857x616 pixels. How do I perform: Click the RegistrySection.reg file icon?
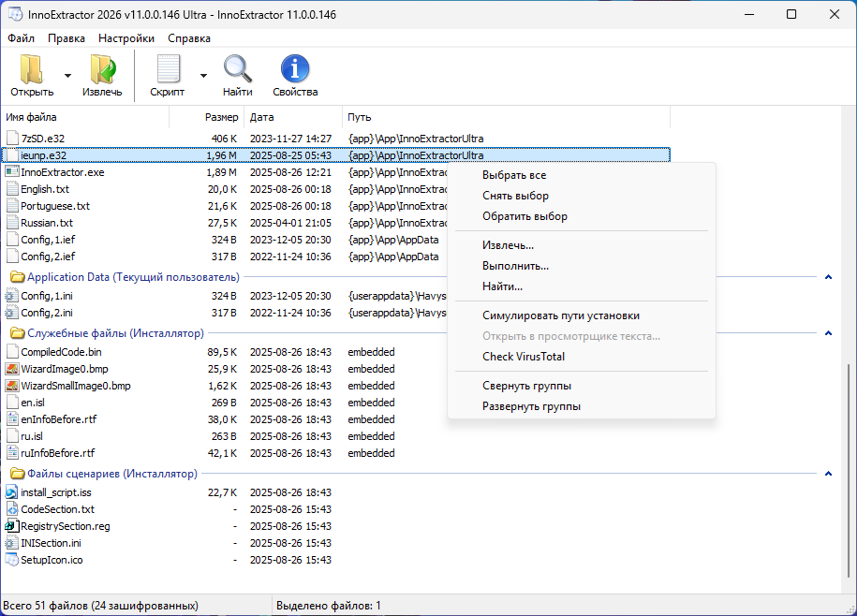pos(12,526)
